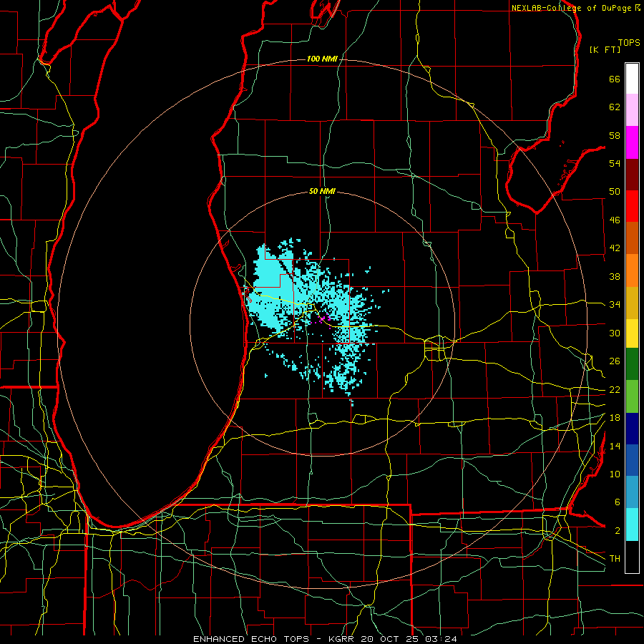The height and width of the screenshot is (644, 644).
Task: Click the 'TH' legend label
Action: tap(615, 559)
